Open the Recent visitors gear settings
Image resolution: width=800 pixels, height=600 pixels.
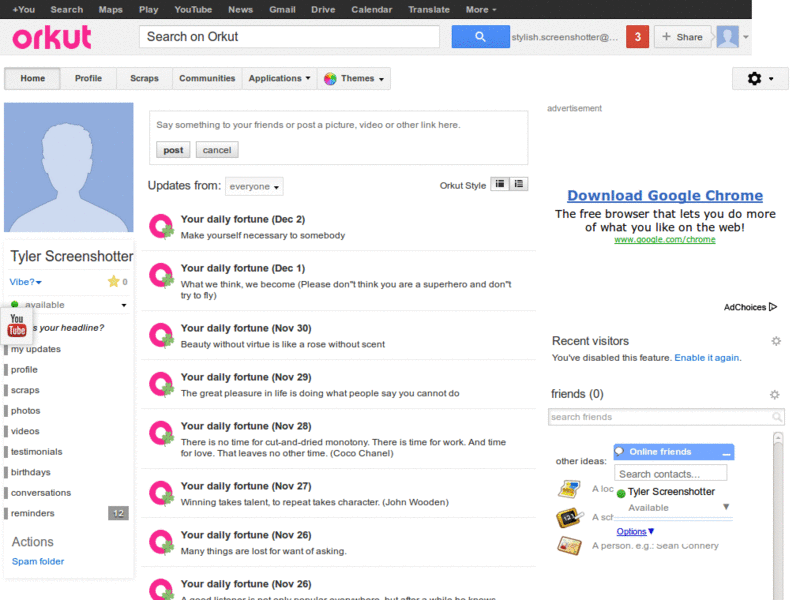(776, 341)
